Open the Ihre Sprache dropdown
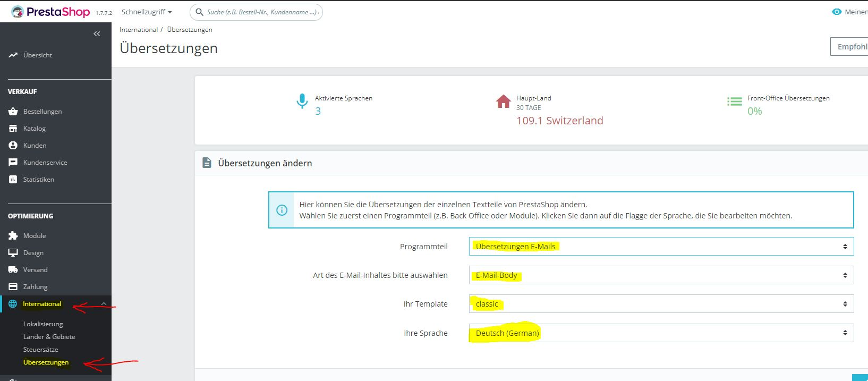The image size is (868, 381). (661, 333)
